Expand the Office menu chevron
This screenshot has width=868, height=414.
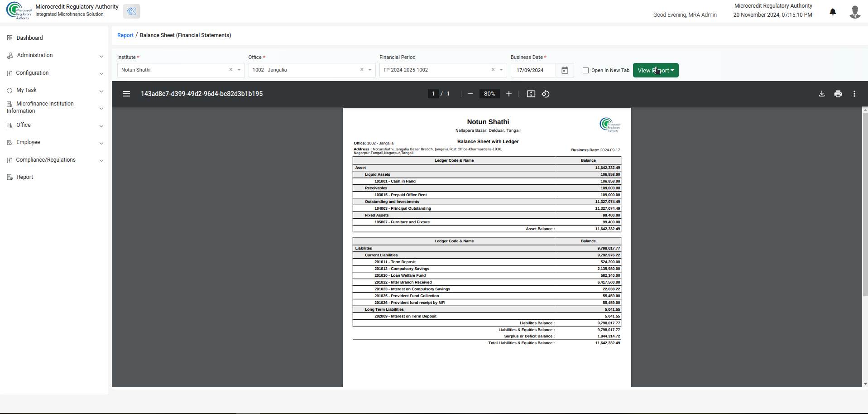pos(101,126)
